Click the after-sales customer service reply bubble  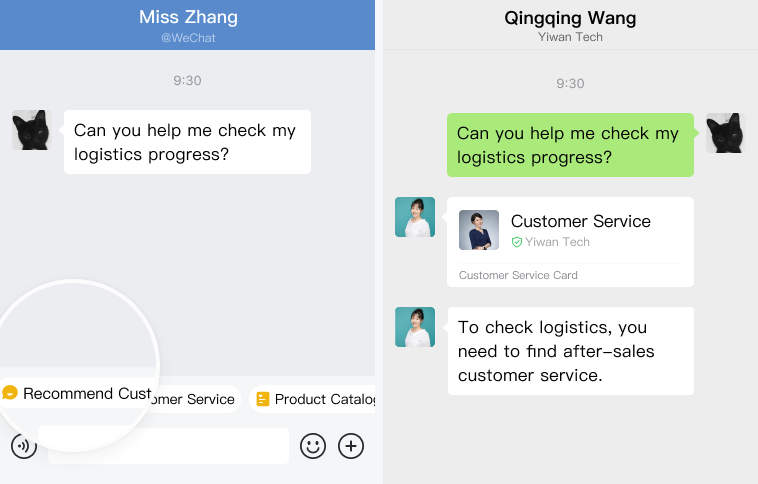(571, 351)
